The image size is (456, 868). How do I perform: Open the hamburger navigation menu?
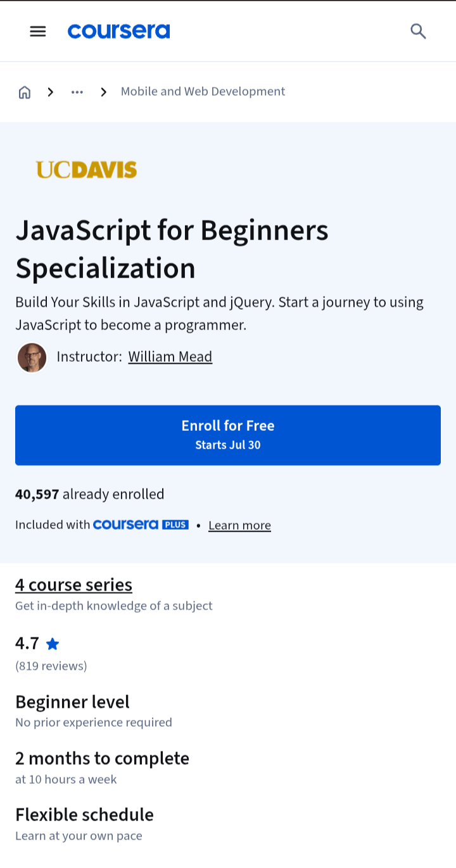[x=38, y=31]
